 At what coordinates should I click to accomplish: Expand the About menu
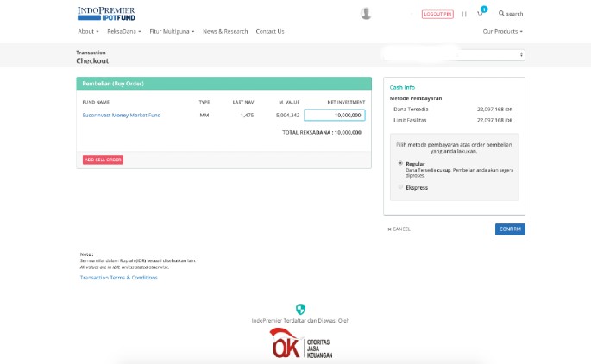pos(88,31)
